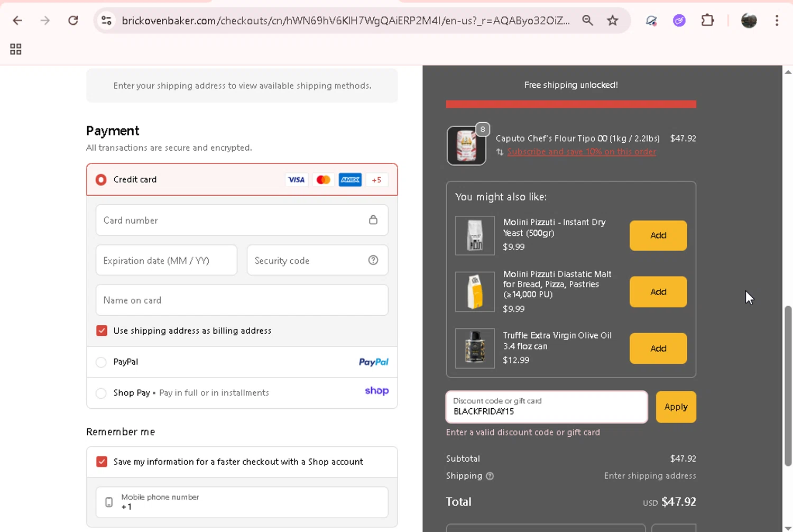Viewport: 793px width, 532px height.
Task: Add Molini Pizzuti Instant Dry Yeast
Action: click(658, 235)
